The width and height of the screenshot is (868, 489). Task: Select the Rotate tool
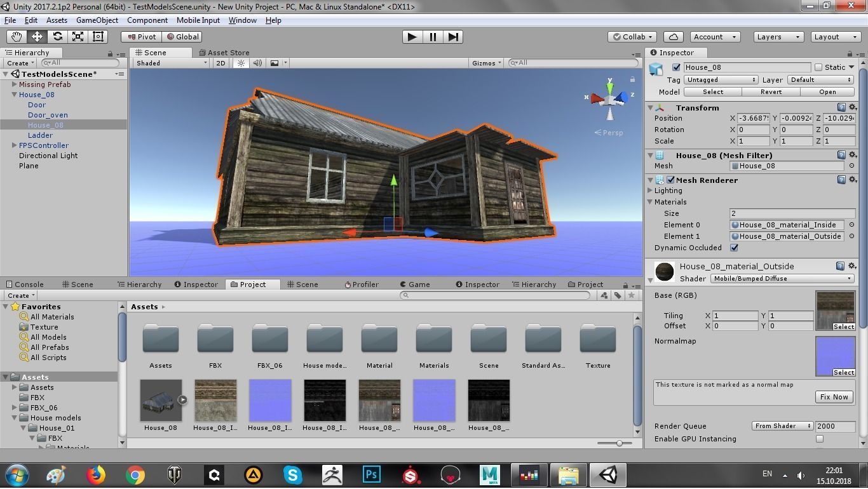[57, 37]
